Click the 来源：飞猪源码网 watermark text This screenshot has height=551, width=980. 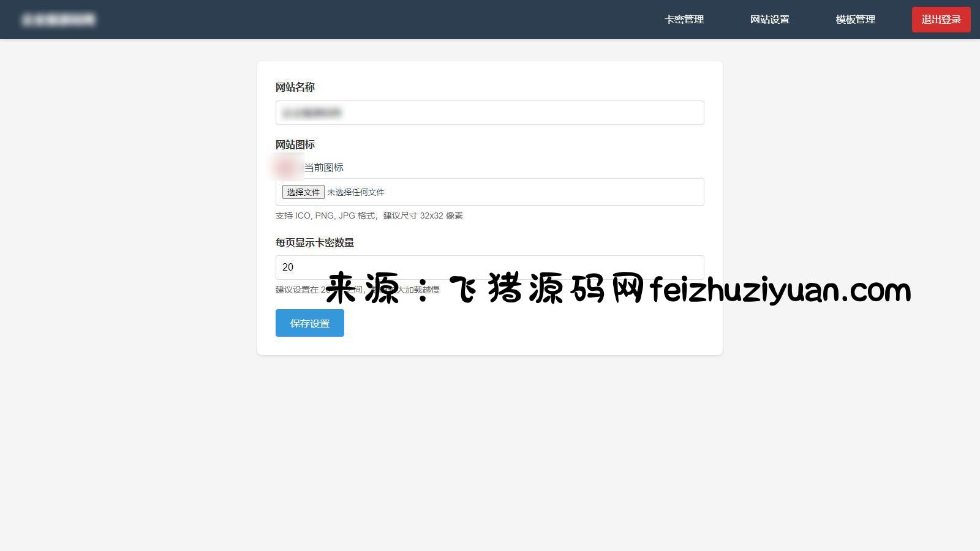(484, 289)
